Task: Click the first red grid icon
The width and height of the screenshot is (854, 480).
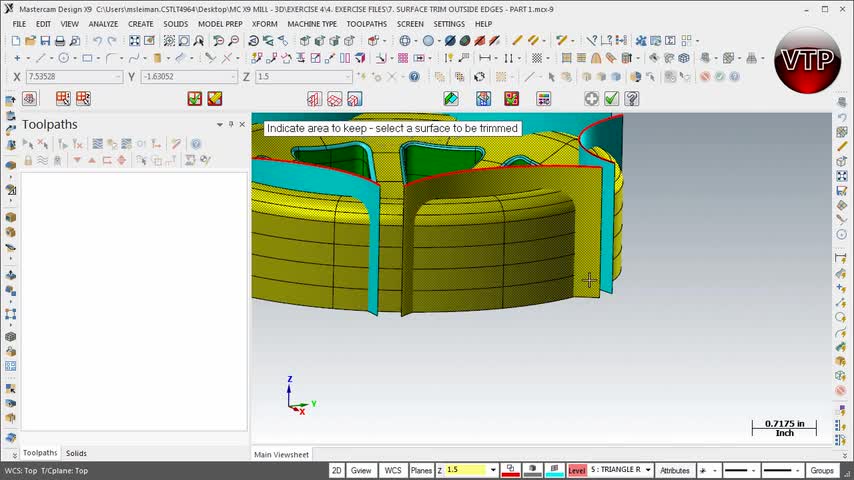Action: 63,99
